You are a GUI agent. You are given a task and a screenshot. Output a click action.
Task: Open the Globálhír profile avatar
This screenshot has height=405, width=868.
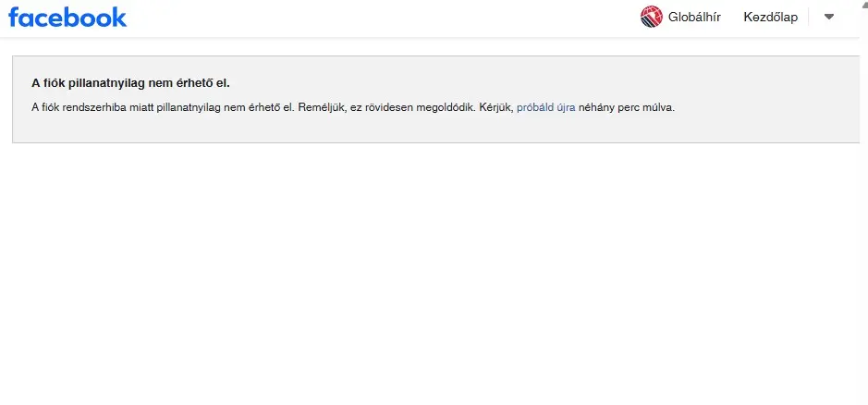(651, 17)
